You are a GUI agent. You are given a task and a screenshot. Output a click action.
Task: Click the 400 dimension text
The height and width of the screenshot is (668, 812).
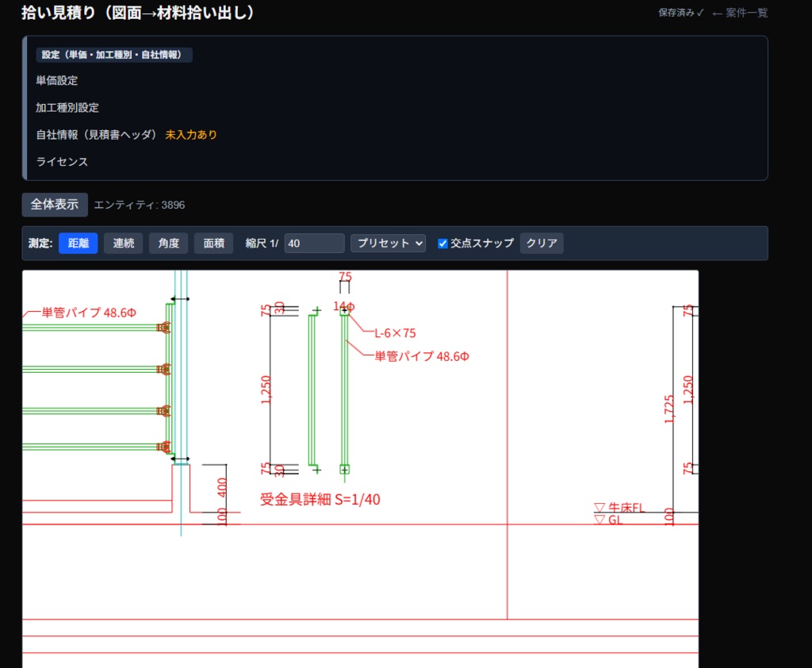coord(222,488)
